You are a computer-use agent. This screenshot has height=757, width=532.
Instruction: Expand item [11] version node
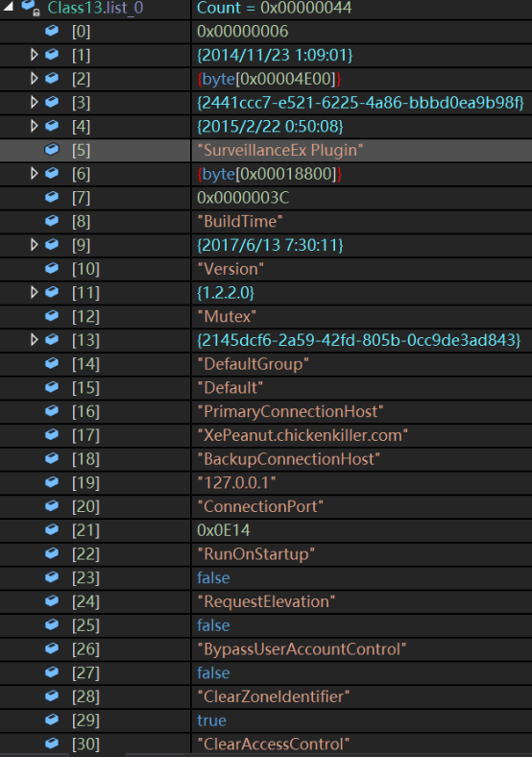34,292
